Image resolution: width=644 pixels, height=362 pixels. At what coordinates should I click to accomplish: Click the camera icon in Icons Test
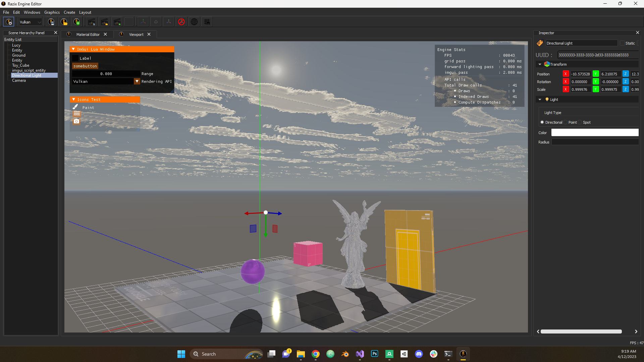pyautogui.click(x=76, y=121)
